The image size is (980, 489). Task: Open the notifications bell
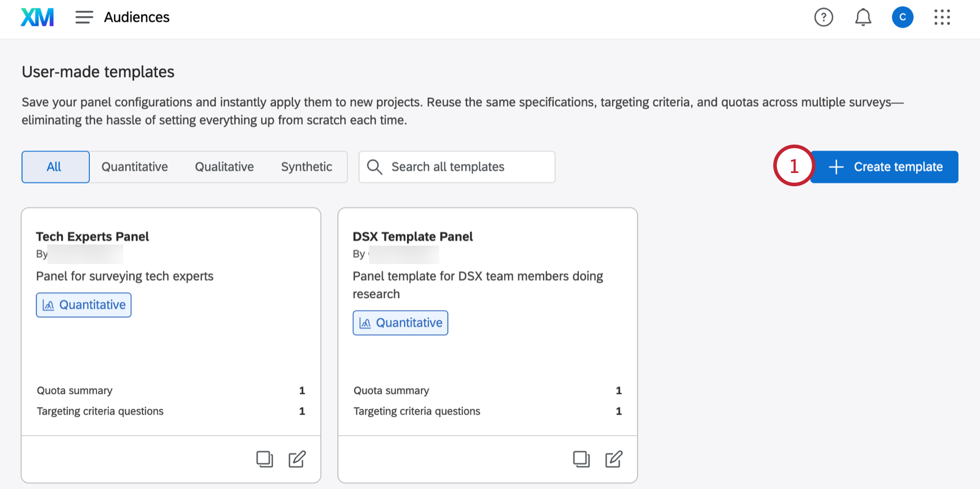tap(862, 17)
